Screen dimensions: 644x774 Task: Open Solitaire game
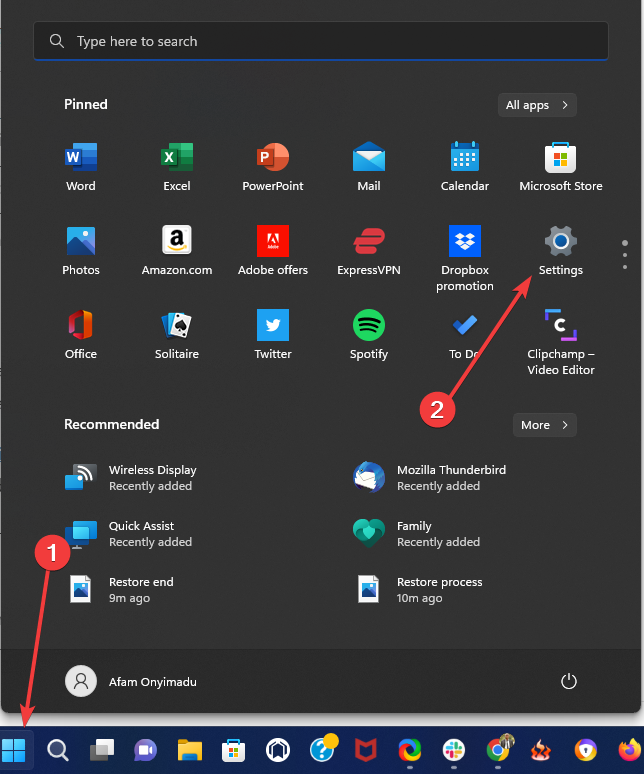pyautogui.click(x=177, y=335)
